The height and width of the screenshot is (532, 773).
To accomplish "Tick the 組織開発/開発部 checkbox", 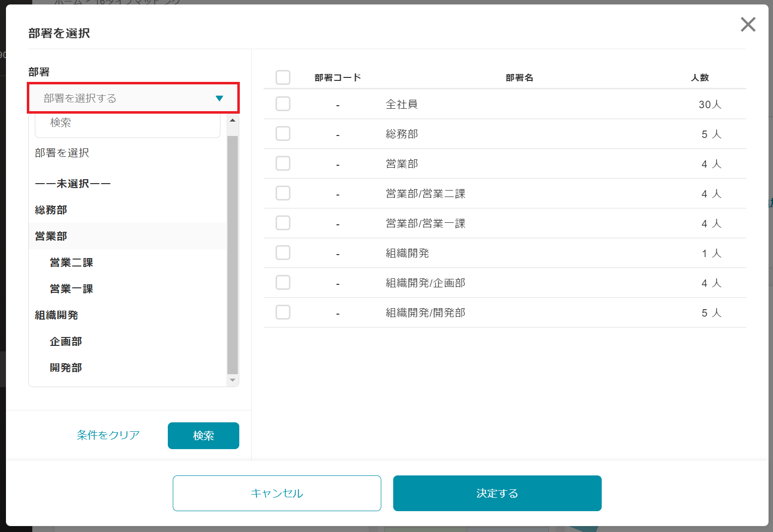I will [x=283, y=313].
